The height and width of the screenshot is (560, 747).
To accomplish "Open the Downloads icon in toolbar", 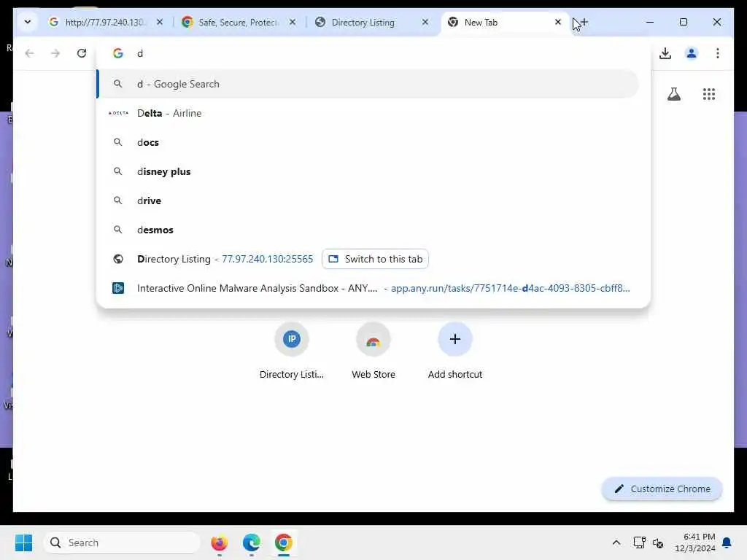I will coord(665,53).
